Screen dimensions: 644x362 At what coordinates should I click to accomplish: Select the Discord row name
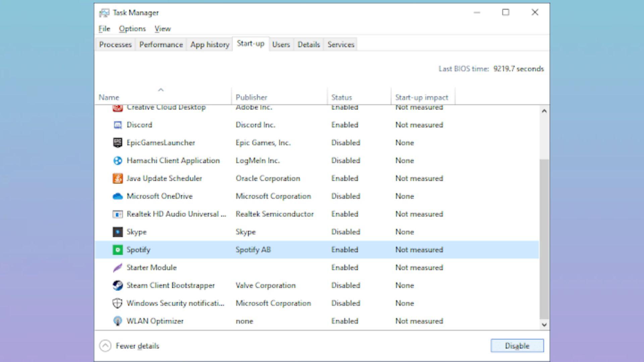[x=139, y=125]
